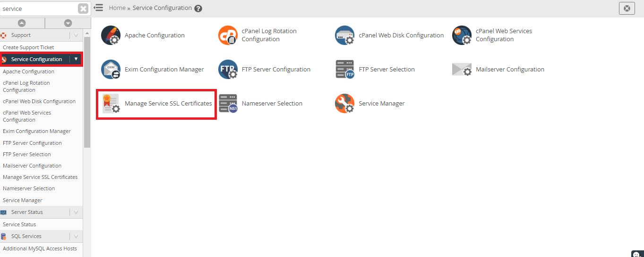Collapse Service Configuration section arrow

point(76,59)
